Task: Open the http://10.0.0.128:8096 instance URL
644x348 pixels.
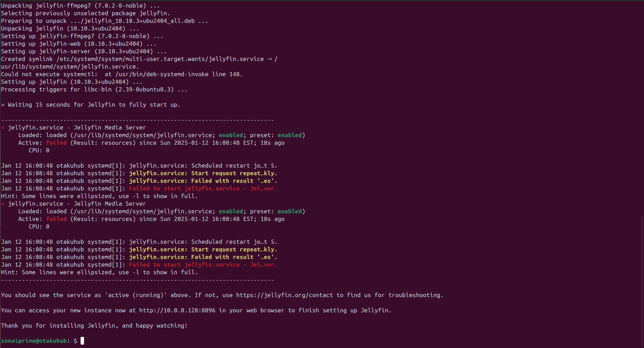Action: click(x=177, y=310)
